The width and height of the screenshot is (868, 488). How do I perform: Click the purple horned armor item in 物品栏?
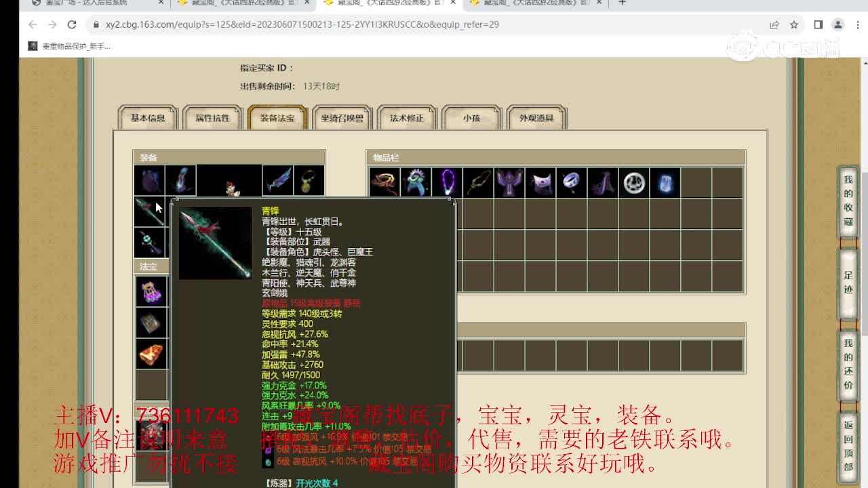coord(509,182)
